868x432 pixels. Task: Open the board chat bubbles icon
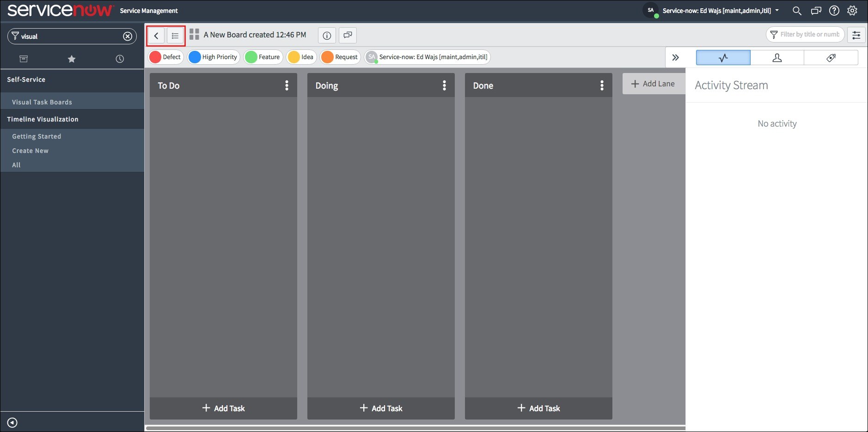pyautogui.click(x=347, y=35)
